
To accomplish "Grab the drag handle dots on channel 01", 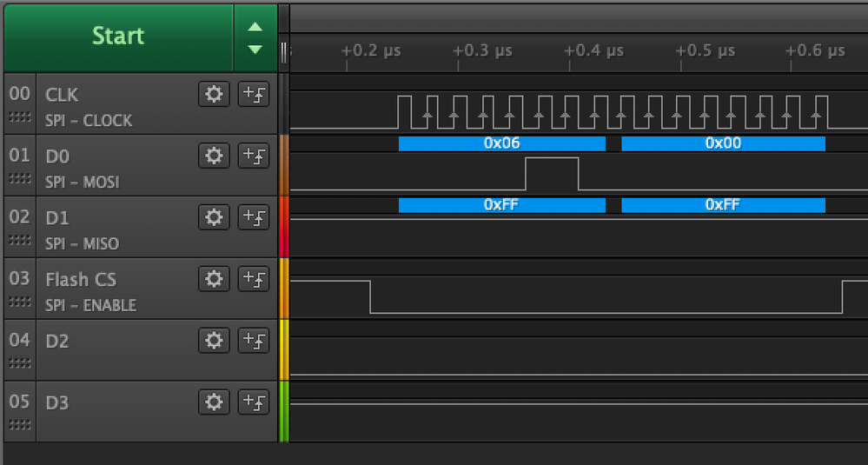I will pyautogui.click(x=20, y=178).
